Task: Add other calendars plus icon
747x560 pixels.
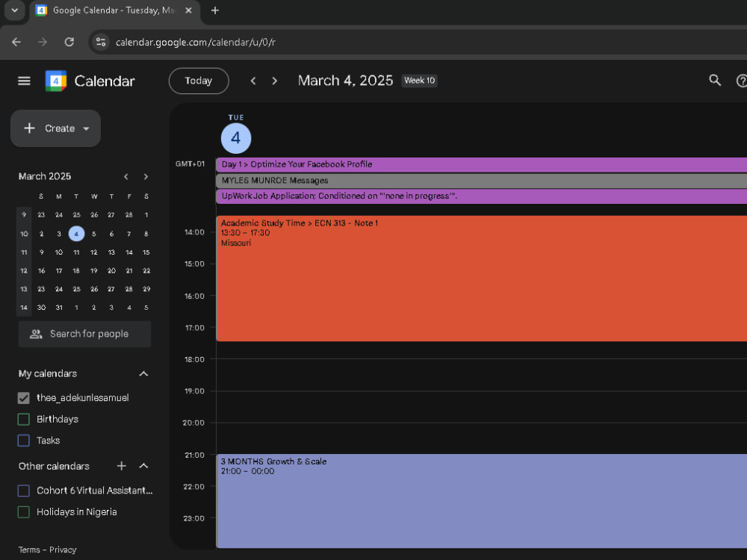Action: click(122, 466)
